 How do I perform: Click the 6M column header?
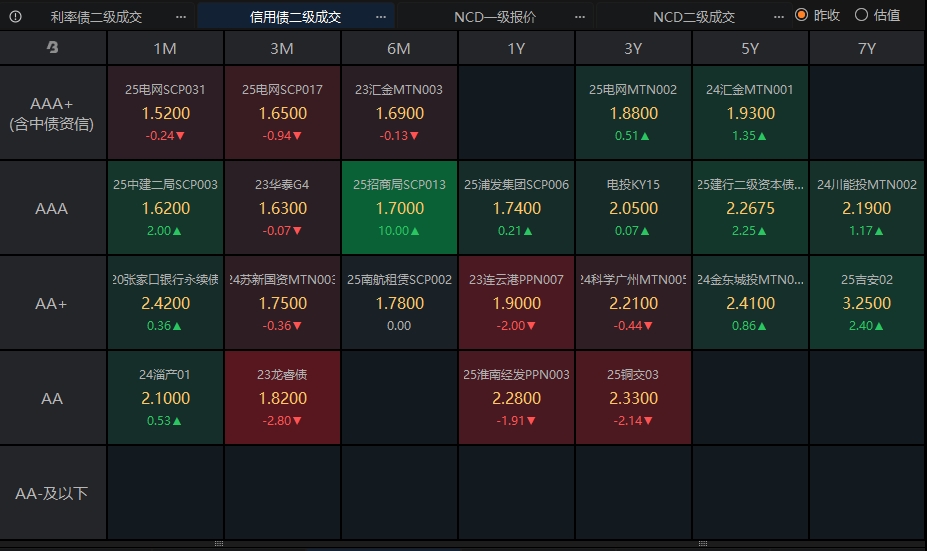[399, 48]
